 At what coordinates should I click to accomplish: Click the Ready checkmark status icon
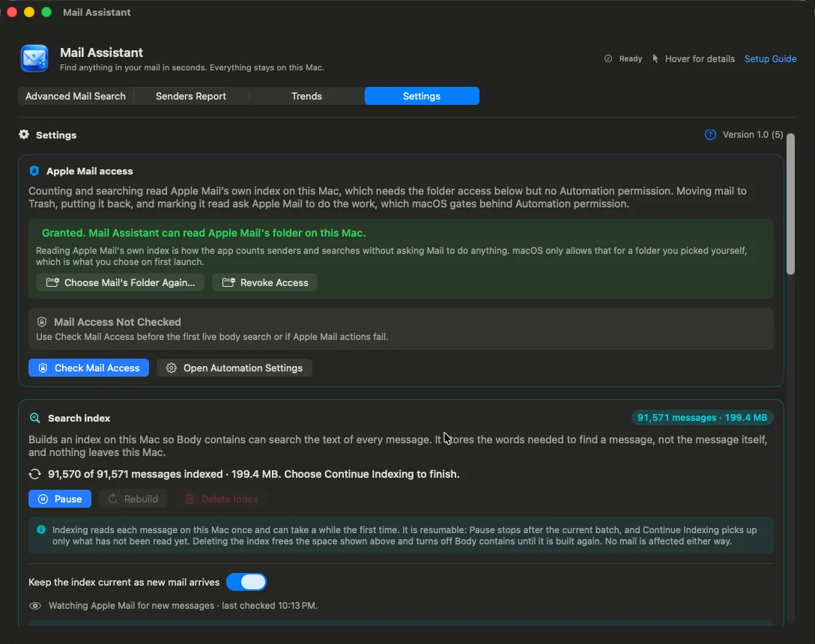(x=608, y=58)
